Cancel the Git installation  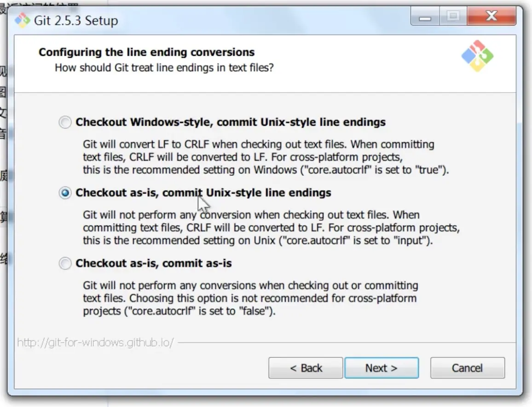(467, 368)
